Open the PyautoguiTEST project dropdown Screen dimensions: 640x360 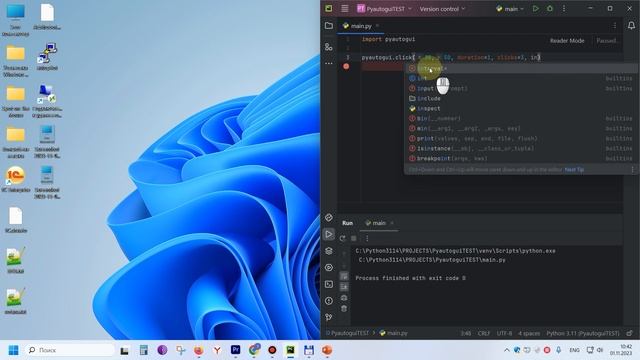point(384,9)
